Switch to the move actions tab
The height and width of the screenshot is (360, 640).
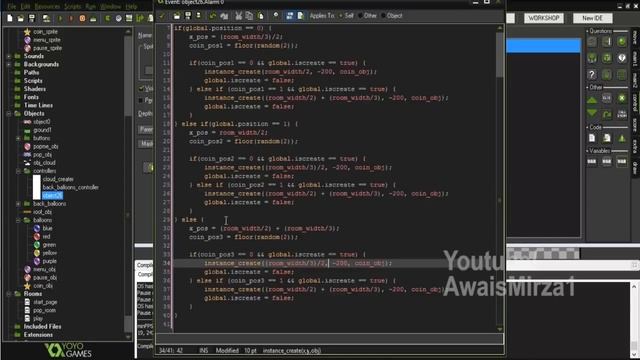[x=635, y=38]
